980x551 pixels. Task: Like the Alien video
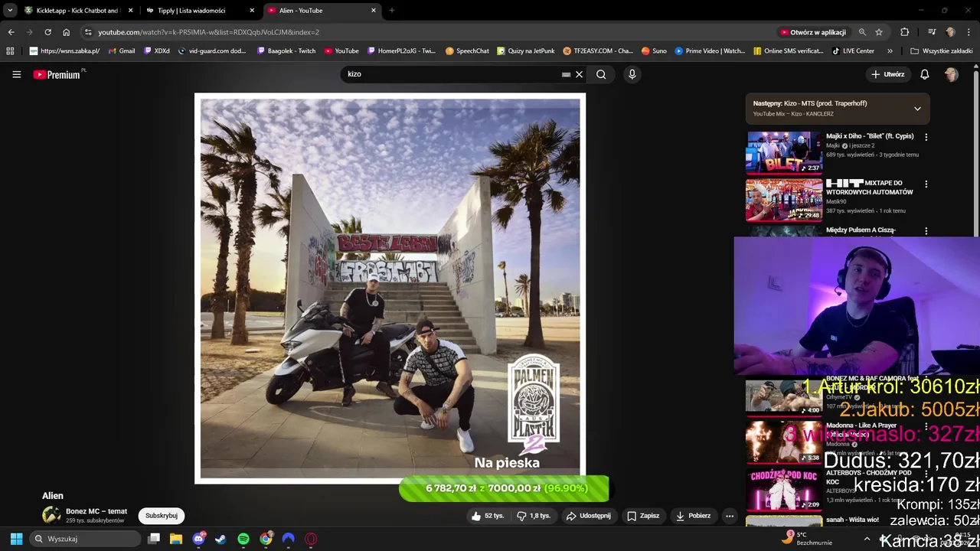pos(487,516)
